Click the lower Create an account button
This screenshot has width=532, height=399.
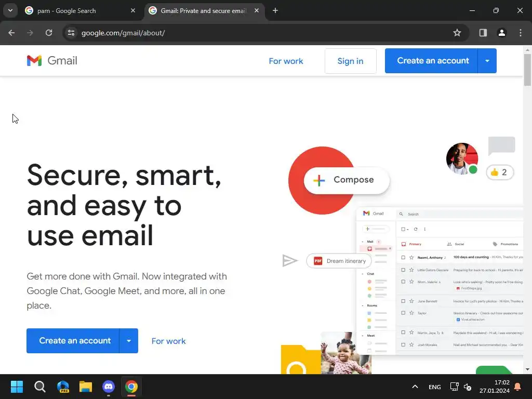[x=73, y=341]
